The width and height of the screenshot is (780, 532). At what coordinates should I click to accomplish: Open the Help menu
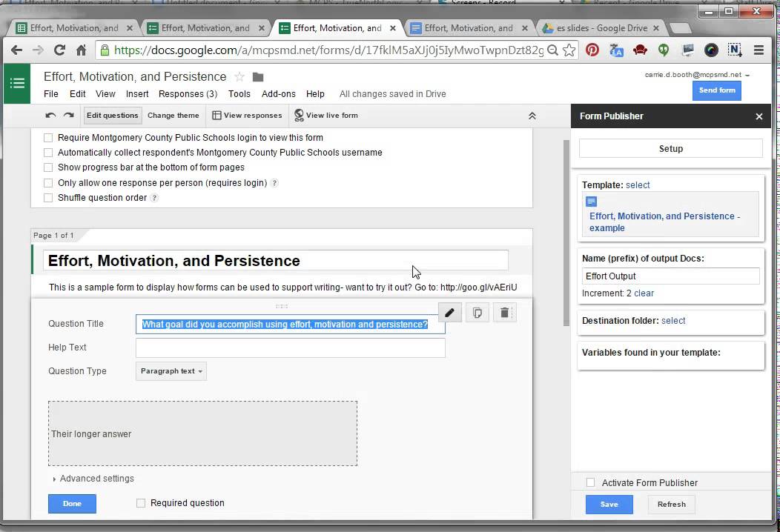point(315,94)
